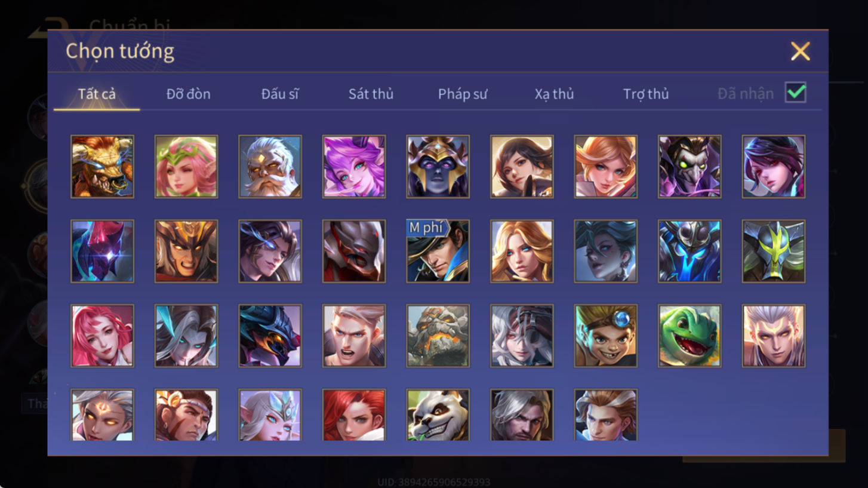Close the Chọn tướng dialog
The width and height of the screenshot is (868, 488).
tap(800, 51)
